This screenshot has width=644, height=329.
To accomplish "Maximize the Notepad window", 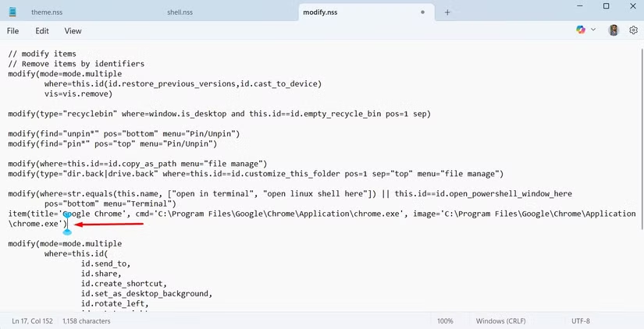I will [606, 7].
